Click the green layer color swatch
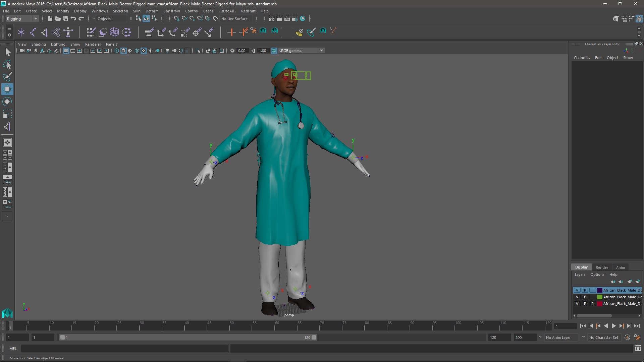Viewport: 644px width, 362px height. click(x=599, y=297)
